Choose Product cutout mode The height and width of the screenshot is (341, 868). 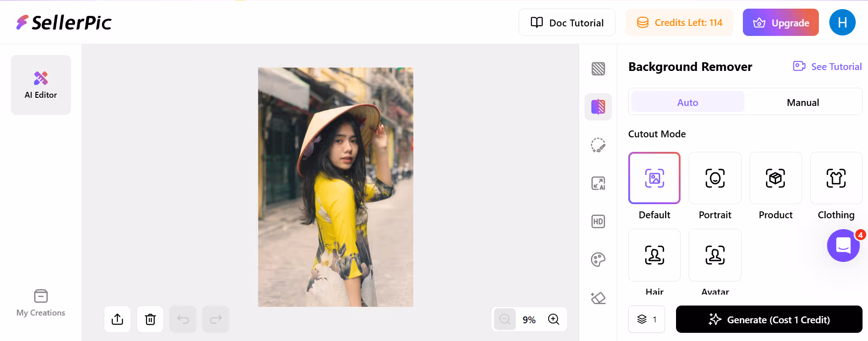coord(775,178)
